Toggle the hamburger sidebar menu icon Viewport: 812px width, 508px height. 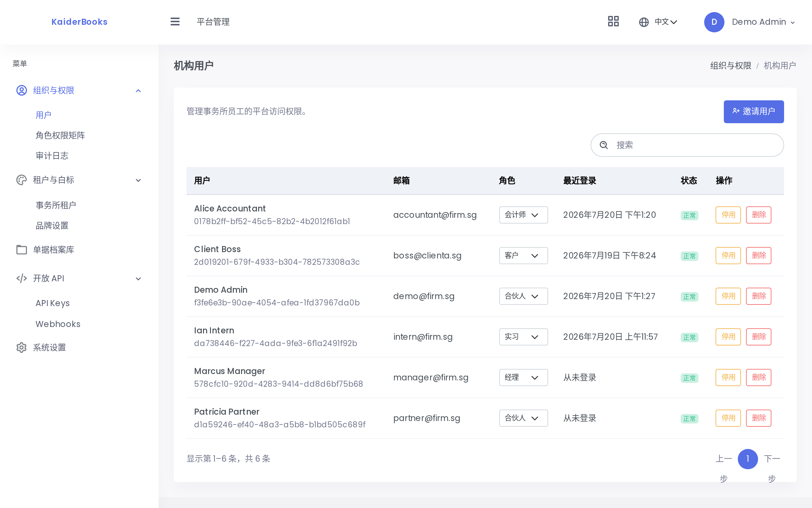pos(175,22)
